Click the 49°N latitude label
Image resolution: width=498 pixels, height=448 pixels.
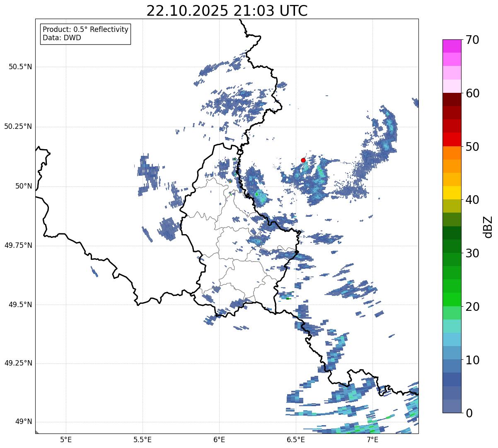coord(24,422)
